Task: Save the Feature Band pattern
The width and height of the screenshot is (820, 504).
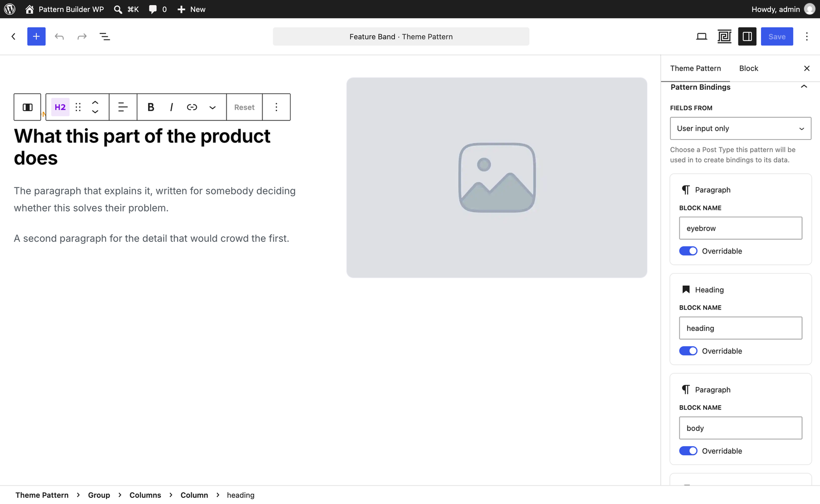Action: (x=777, y=36)
